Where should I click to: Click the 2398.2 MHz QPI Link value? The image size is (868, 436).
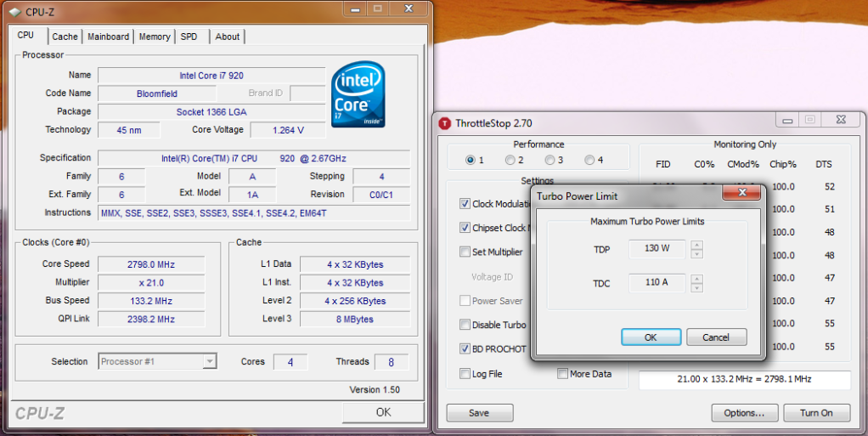click(151, 319)
